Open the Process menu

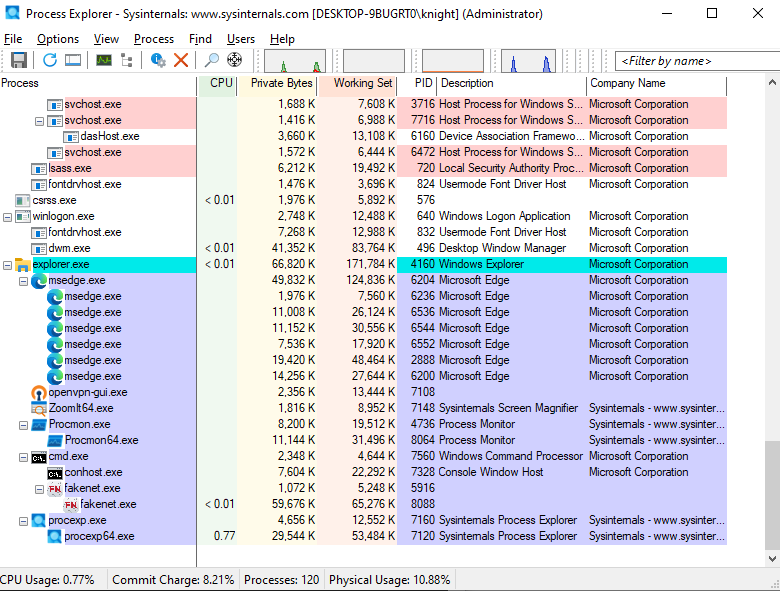point(154,39)
